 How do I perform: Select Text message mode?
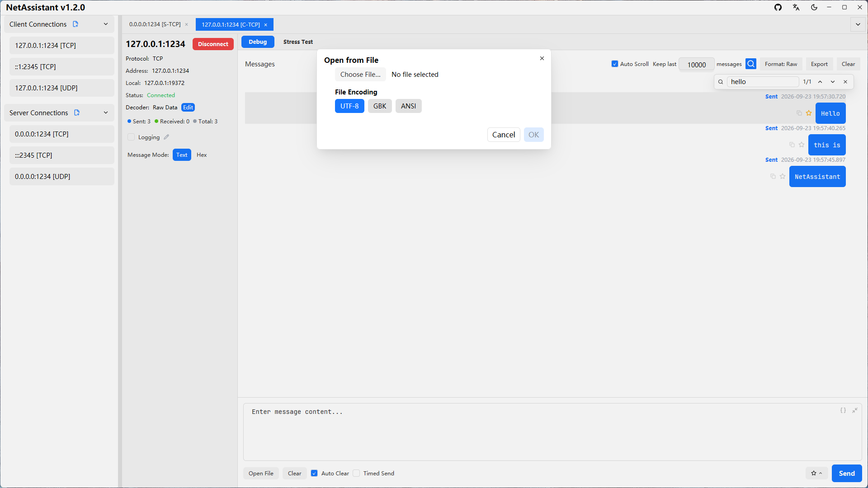(182, 155)
